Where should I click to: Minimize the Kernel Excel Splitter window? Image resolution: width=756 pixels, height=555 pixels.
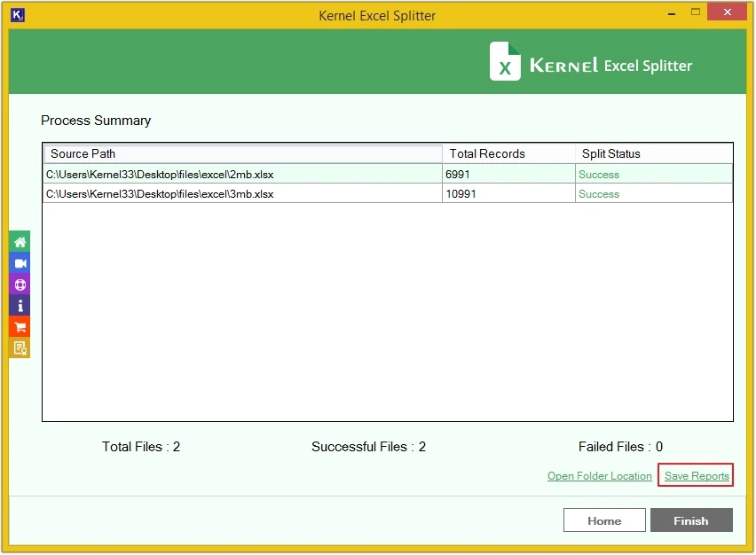[x=672, y=12]
